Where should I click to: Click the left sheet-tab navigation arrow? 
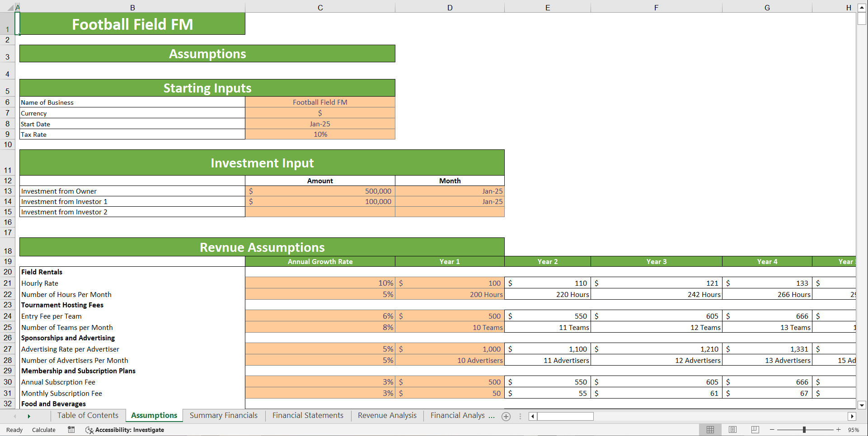tap(15, 416)
